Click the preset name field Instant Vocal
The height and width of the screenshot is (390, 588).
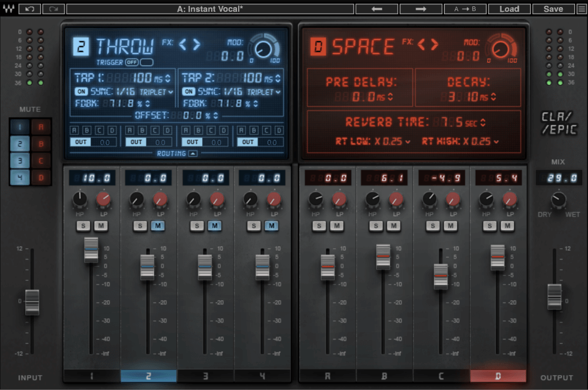pos(210,9)
